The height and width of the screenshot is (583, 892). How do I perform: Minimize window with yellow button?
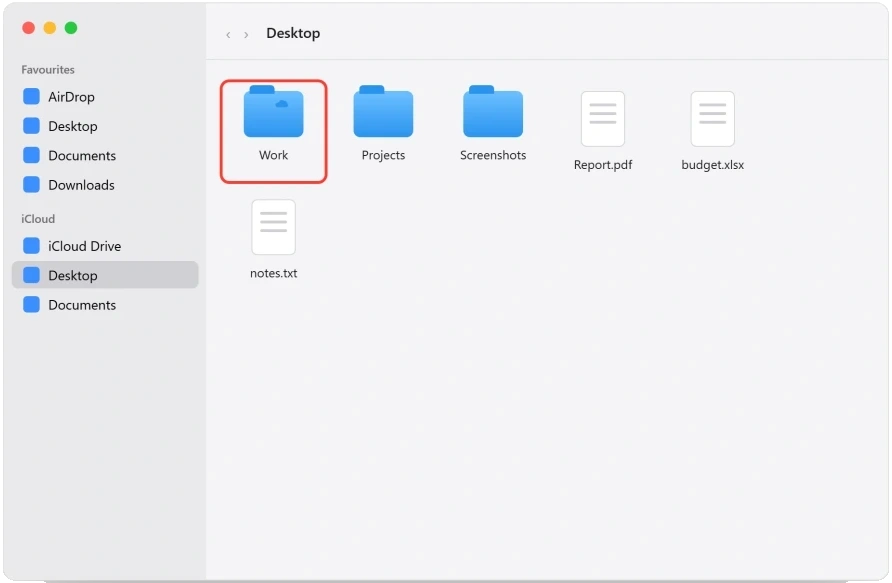pos(50,28)
